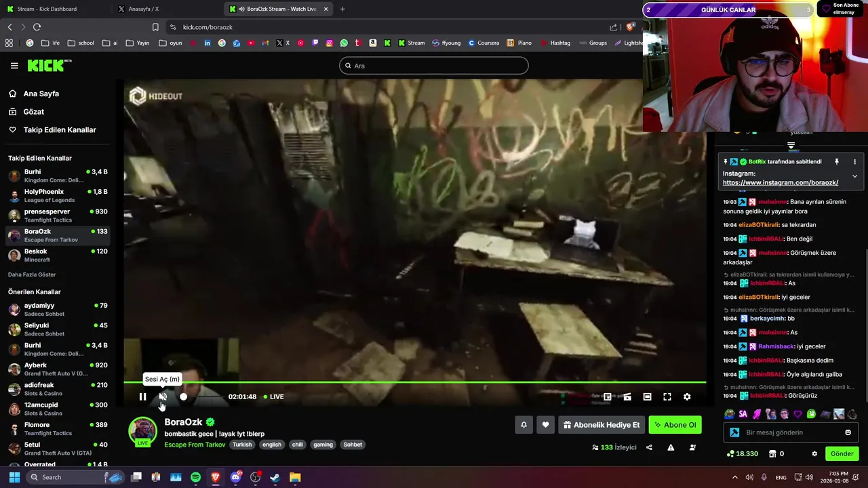Insert the SA emote in chat

[x=743, y=414]
